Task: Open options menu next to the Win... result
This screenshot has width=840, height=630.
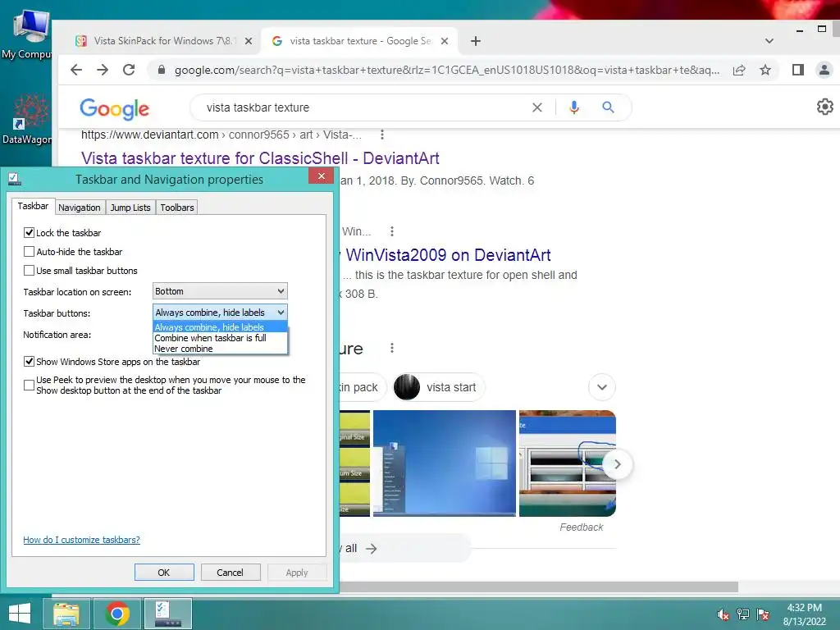Action: pyautogui.click(x=392, y=231)
